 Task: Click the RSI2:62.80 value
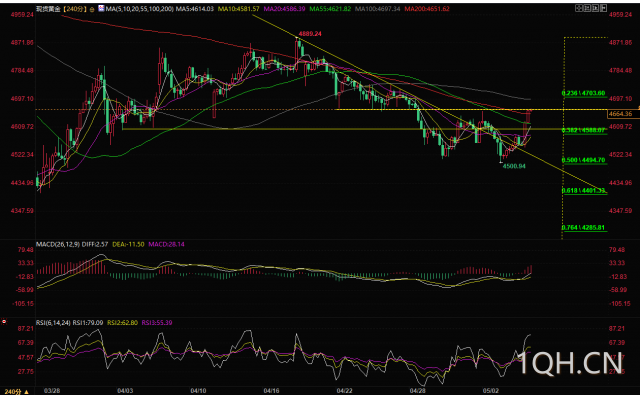[x=122, y=322]
